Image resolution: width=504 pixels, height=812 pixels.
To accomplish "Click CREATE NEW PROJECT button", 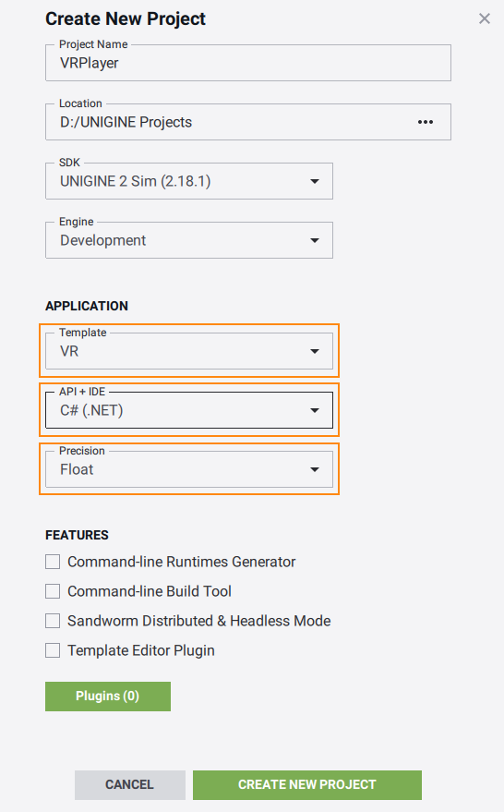I will [x=307, y=784].
